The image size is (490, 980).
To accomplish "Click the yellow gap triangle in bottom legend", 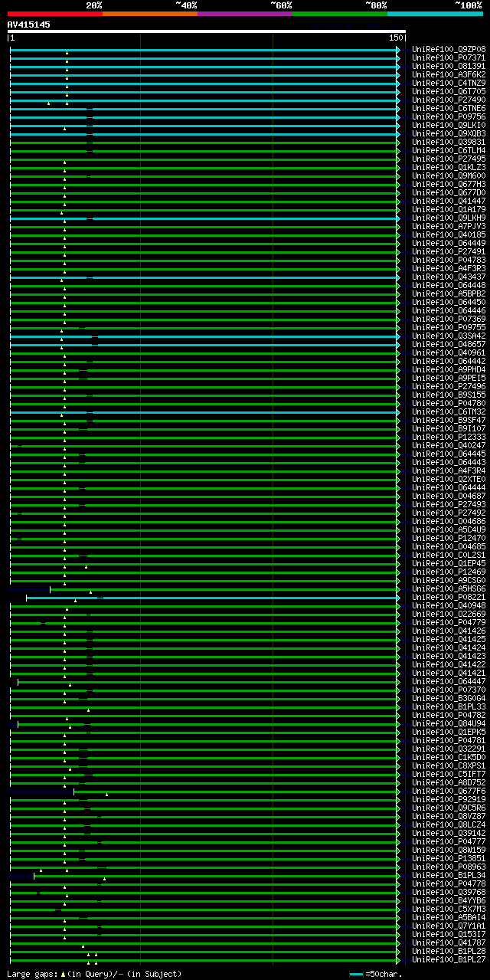I will [63, 974].
